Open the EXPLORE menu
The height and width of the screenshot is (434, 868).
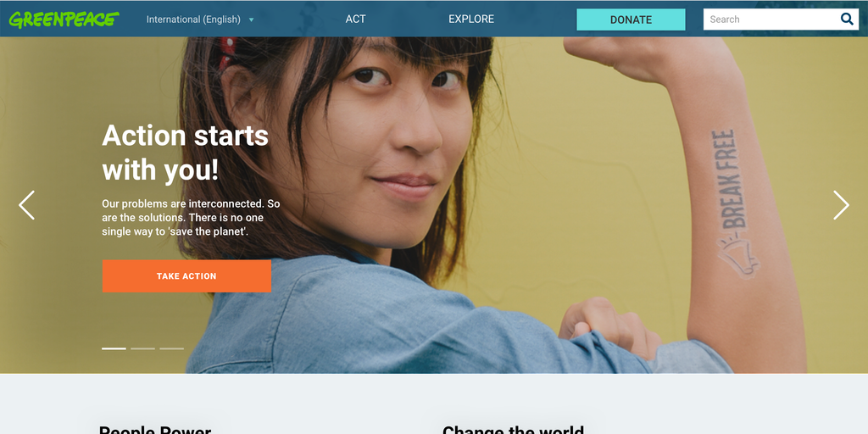pos(471,19)
